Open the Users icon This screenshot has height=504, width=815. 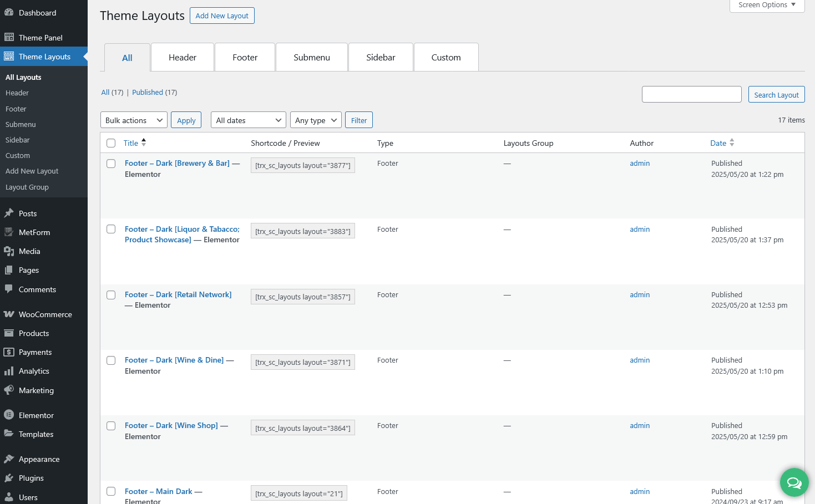9,497
